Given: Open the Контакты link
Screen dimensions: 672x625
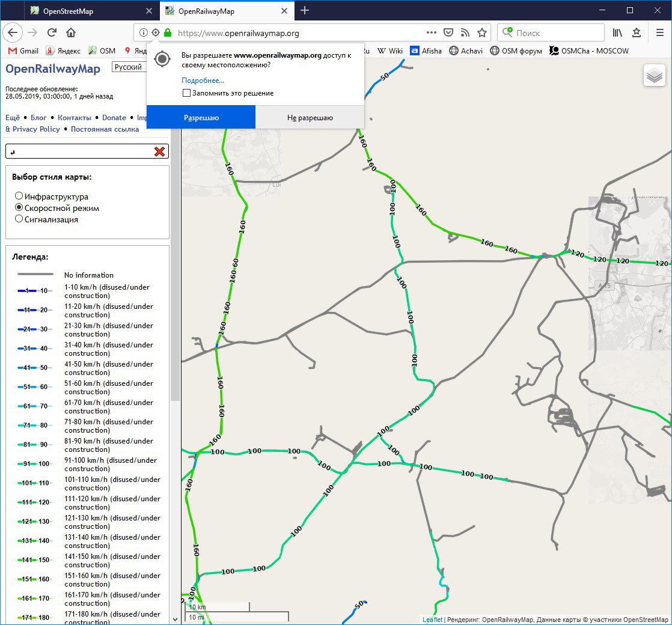Looking at the screenshot, I should click(x=75, y=117).
